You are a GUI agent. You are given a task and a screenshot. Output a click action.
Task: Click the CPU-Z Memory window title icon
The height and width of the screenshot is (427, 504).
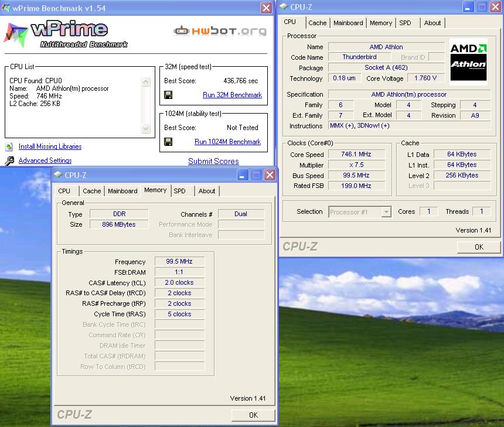58,175
